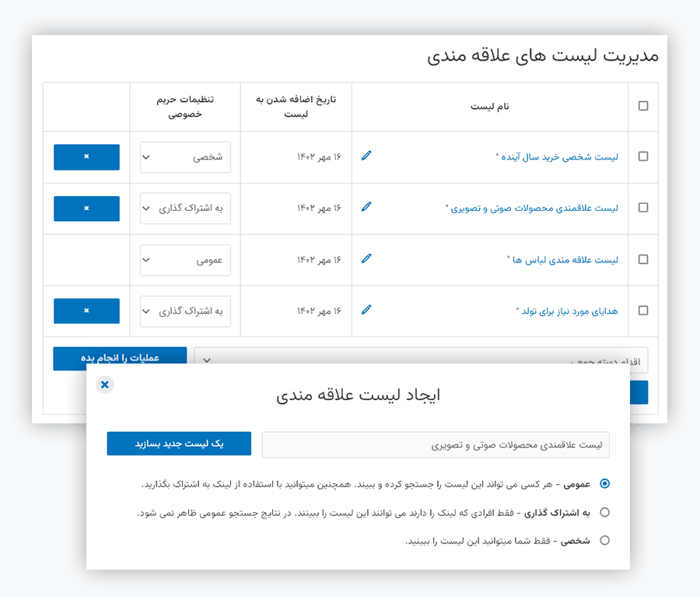Open link 'لیست شخصی خرید سال آینده'

tap(559, 157)
